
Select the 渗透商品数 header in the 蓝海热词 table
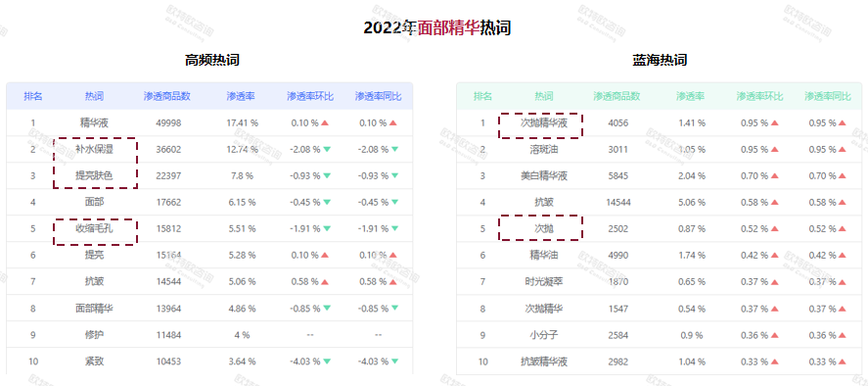[x=617, y=96]
